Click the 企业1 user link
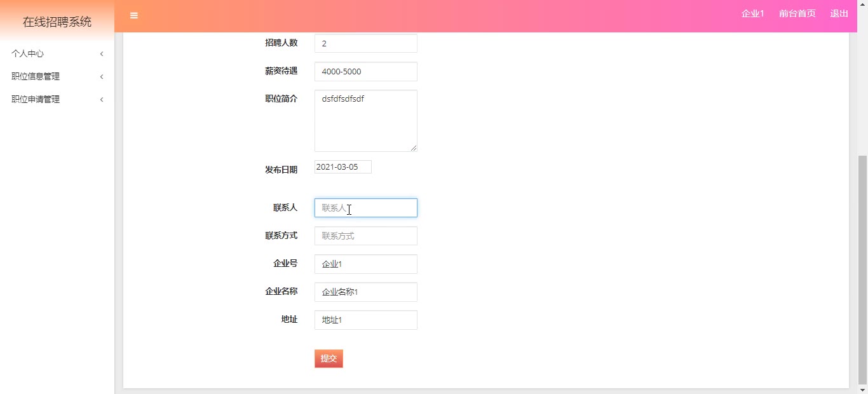 click(752, 13)
